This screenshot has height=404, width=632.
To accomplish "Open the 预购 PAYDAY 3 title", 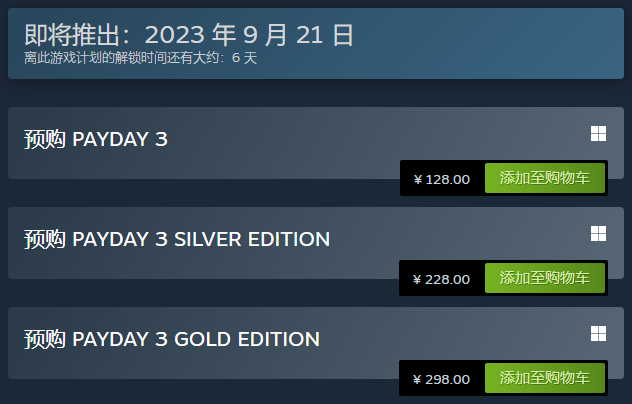I will coord(96,139).
